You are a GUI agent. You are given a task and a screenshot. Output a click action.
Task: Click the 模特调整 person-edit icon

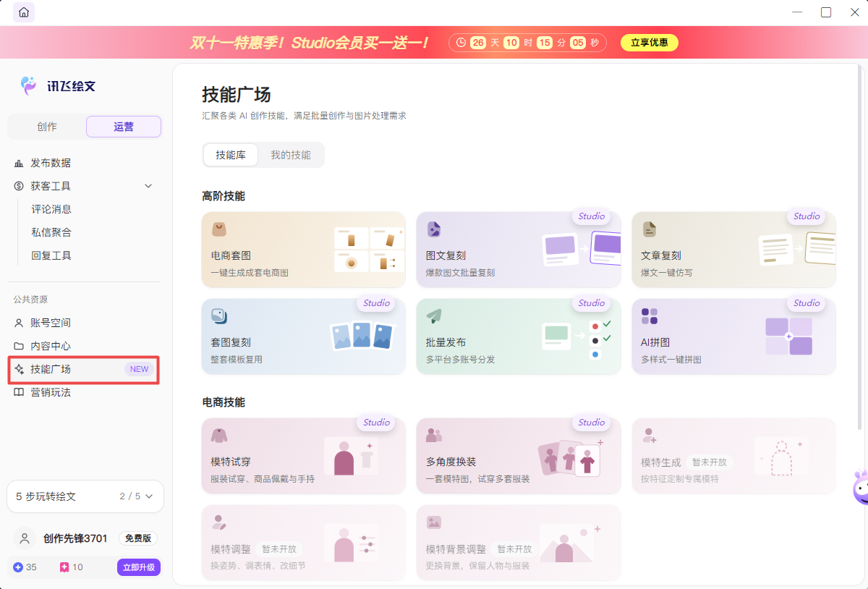[218, 522]
